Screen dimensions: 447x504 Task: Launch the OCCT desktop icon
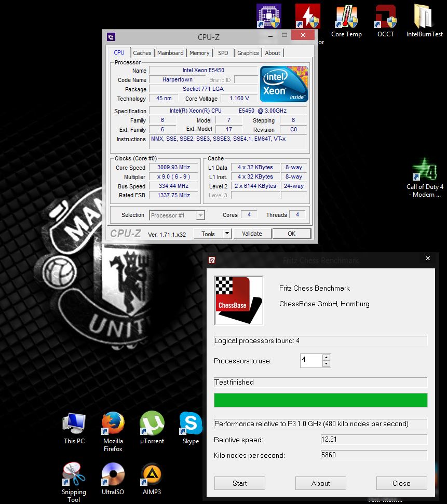[x=385, y=19]
